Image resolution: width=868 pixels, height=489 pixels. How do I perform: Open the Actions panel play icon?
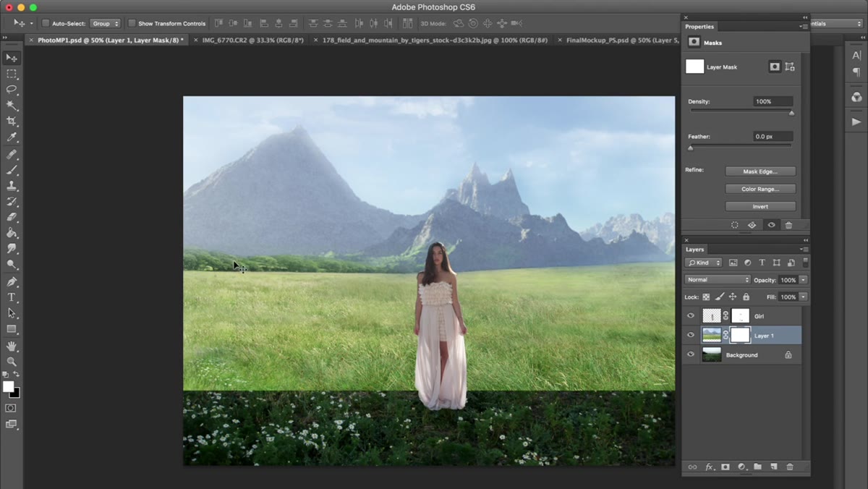856,122
